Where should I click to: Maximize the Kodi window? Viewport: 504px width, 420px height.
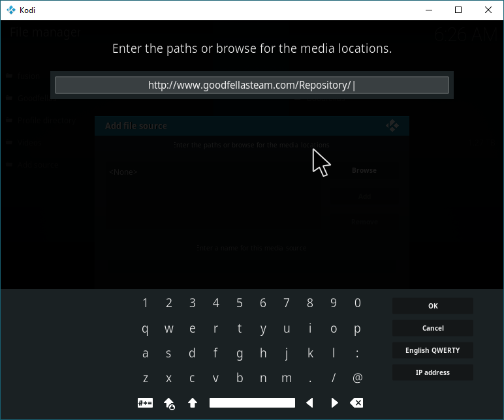(458, 10)
